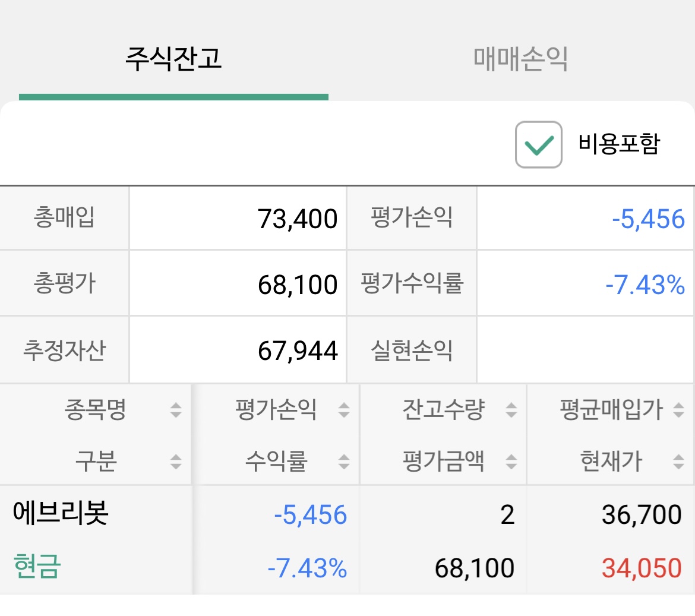The image size is (695, 616).
Task: Click the 추정자산 label cell
Action: 64,350
